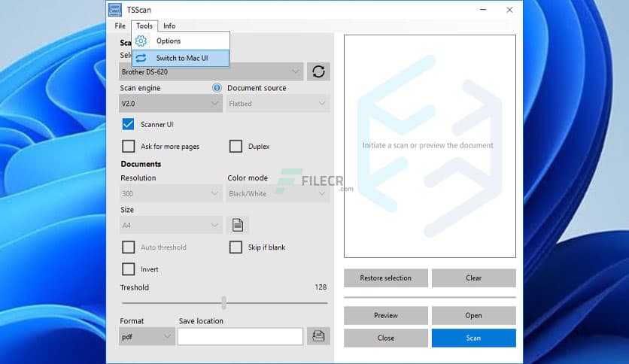Click the Treshold slider handle
This screenshot has width=629, height=364.
click(x=224, y=303)
